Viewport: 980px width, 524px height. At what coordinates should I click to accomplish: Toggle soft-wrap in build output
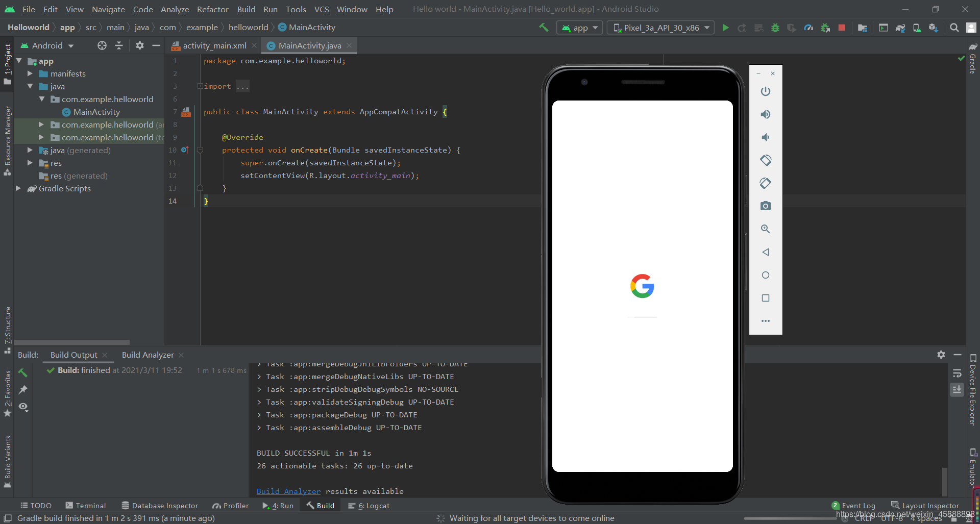point(957,373)
